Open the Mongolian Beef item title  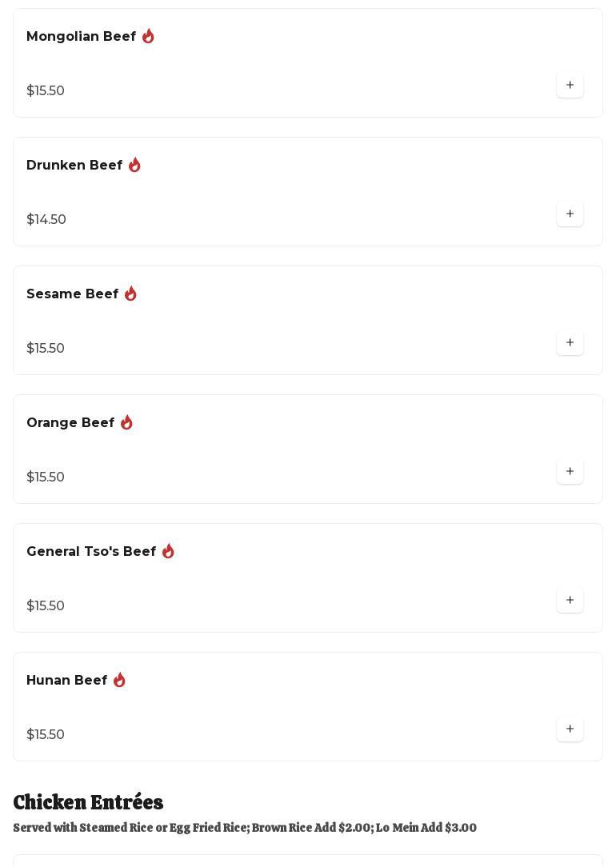[x=81, y=37]
